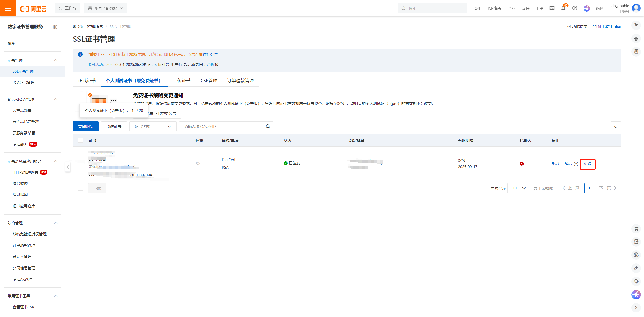Image resolution: width=644 pixels, height=317 pixels.
Task: Open the shopping cart sidebar icon
Action: point(636,229)
